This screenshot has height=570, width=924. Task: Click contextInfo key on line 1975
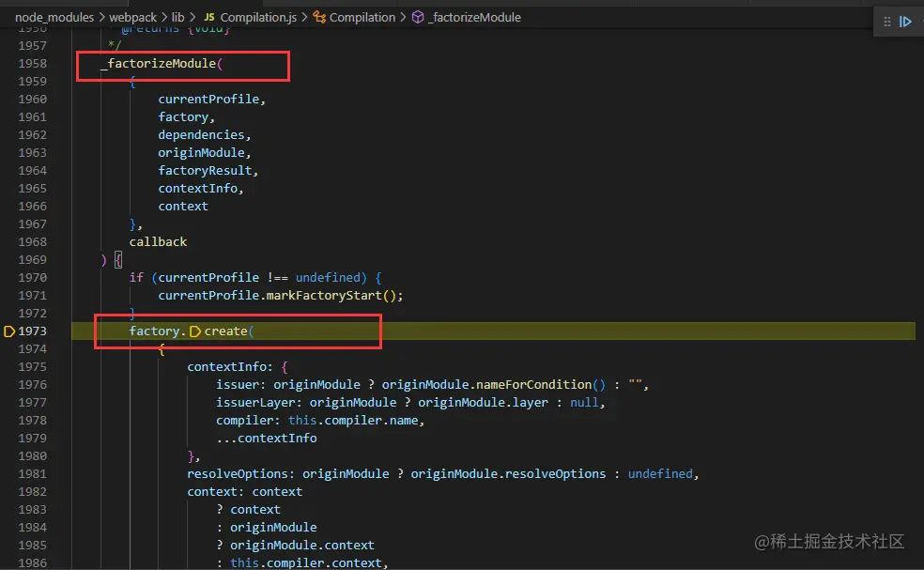tap(226, 366)
